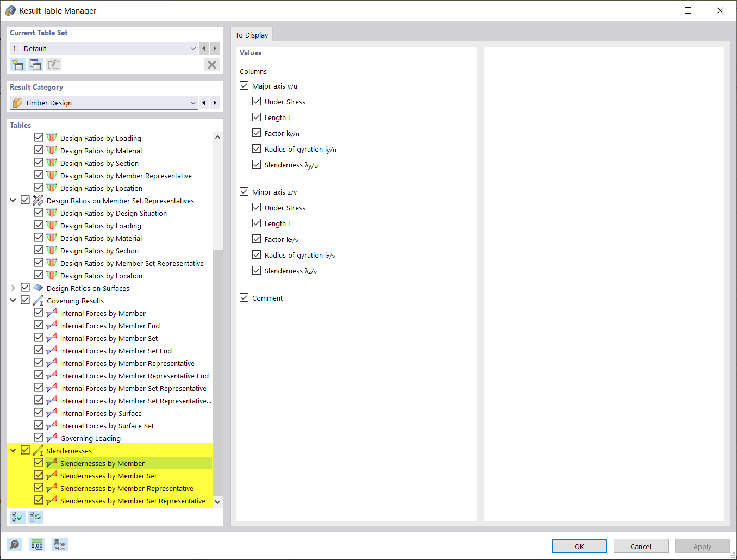Click the tables list scroll down arrow
The width and height of the screenshot is (737, 560).
coord(218,502)
